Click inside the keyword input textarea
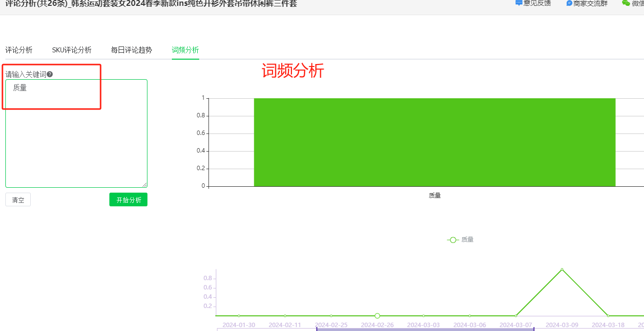 pyautogui.click(x=76, y=132)
